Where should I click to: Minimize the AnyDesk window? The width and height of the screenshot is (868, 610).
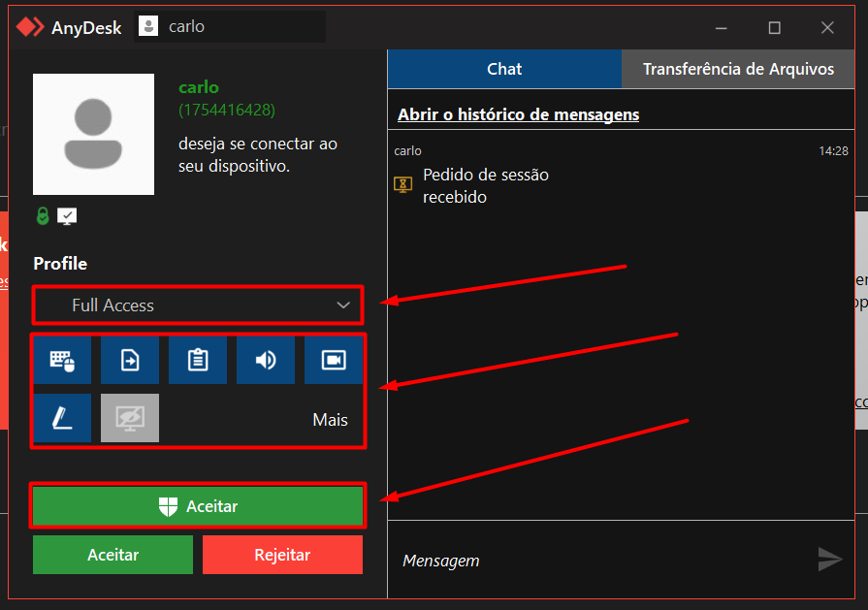(x=722, y=28)
